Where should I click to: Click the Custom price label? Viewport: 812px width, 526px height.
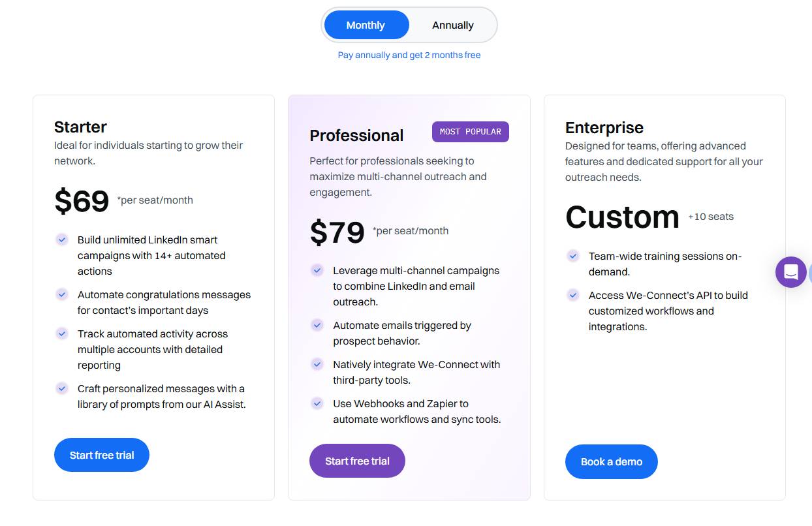click(x=621, y=217)
